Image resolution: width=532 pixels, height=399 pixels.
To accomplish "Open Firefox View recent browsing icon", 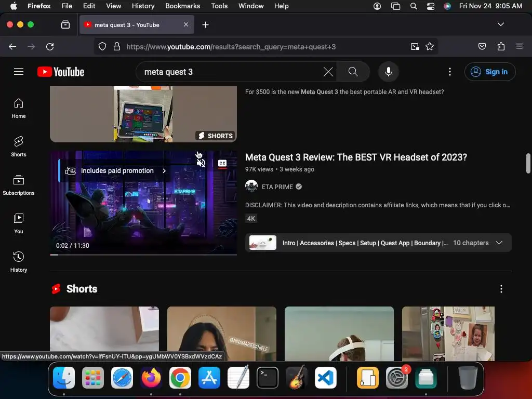I will coord(65,24).
